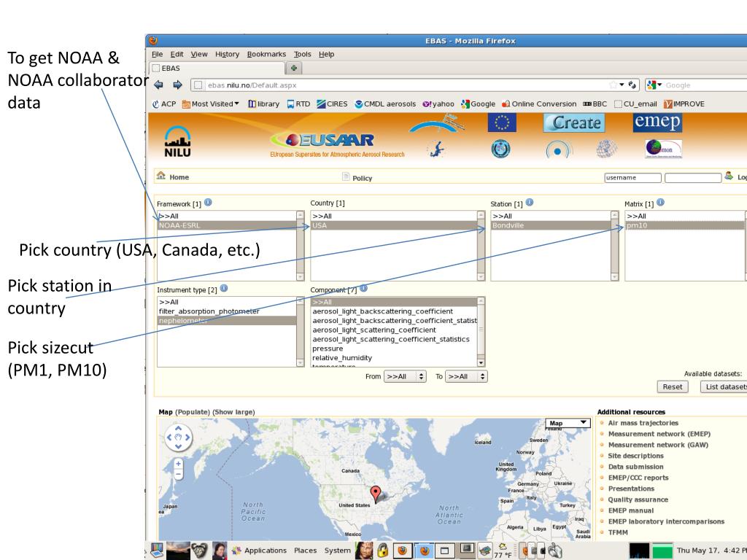
Task: Zoom out the map with minus button
Action: (x=178, y=474)
